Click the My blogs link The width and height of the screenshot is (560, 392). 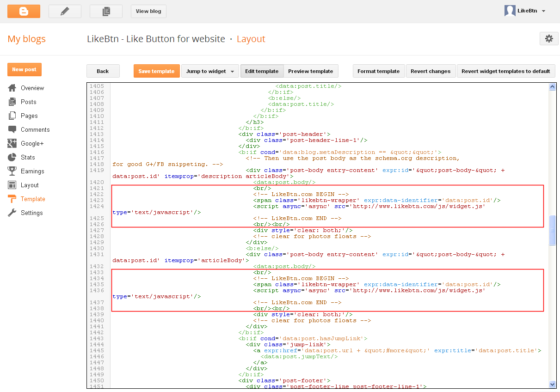(x=26, y=39)
